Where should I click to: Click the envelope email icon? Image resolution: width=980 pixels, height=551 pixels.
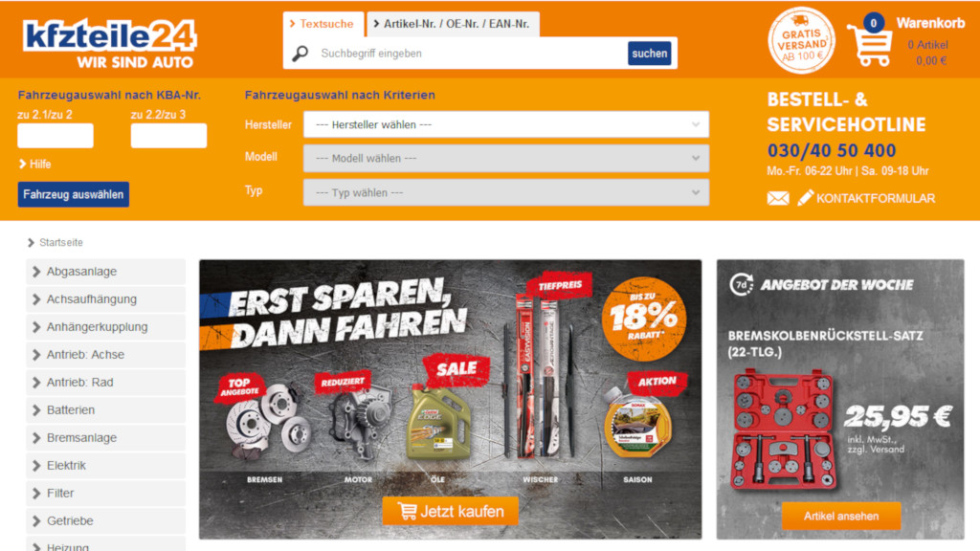(778, 199)
